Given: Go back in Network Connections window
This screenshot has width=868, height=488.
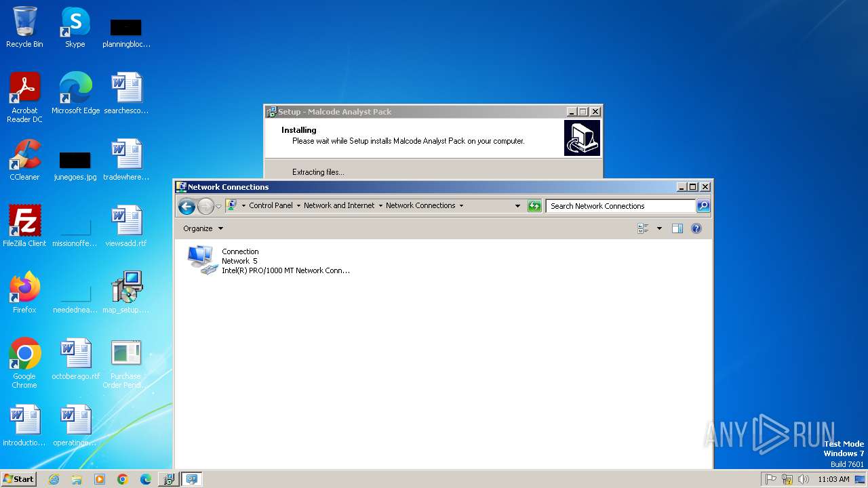Looking at the screenshot, I should 186,206.
